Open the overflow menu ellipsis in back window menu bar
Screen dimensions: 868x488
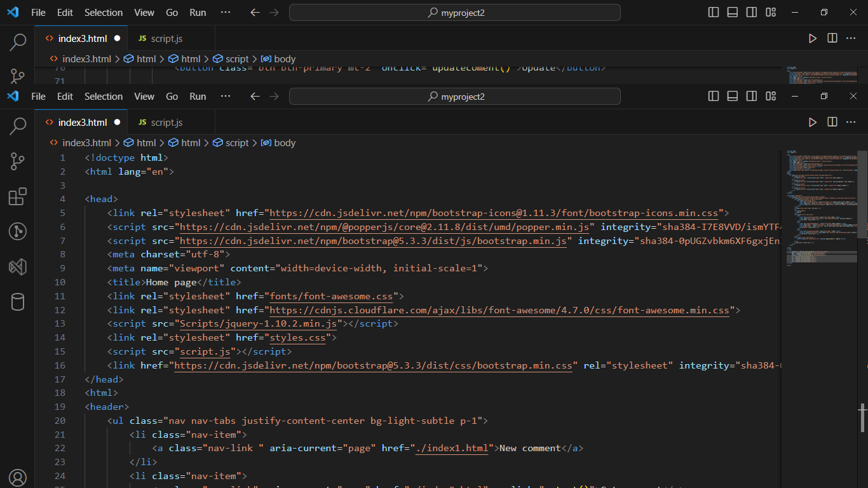pyautogui.click(x=225, y=13)
